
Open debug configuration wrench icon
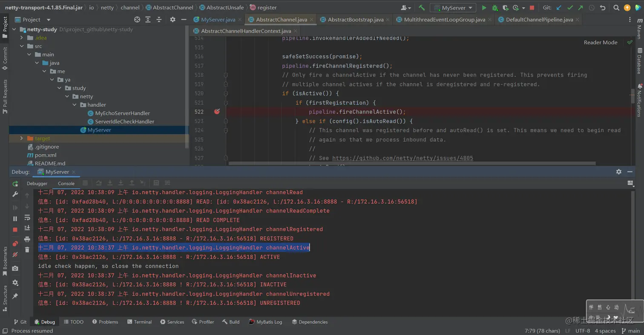(x=15, y=194)
